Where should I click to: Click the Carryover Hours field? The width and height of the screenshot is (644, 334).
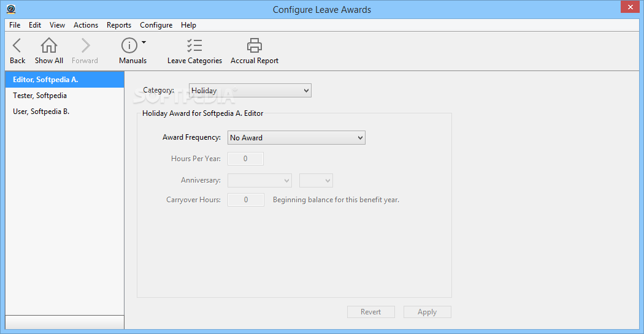pos(245,200)
